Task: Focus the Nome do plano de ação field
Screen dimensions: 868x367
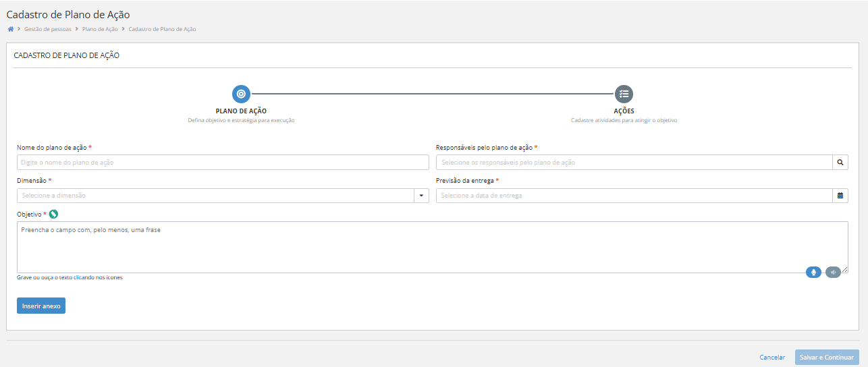Action: (223, 162)
